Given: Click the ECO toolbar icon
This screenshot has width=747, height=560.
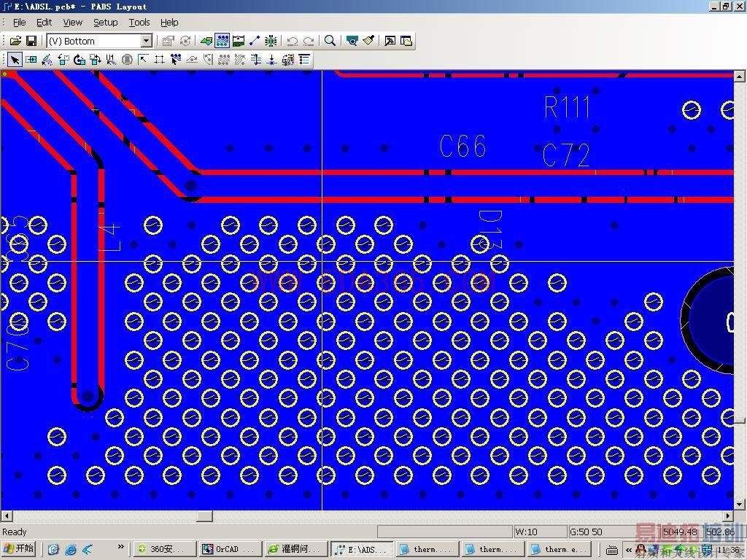Looking at the screenshot, I should [x=255, y=41].
